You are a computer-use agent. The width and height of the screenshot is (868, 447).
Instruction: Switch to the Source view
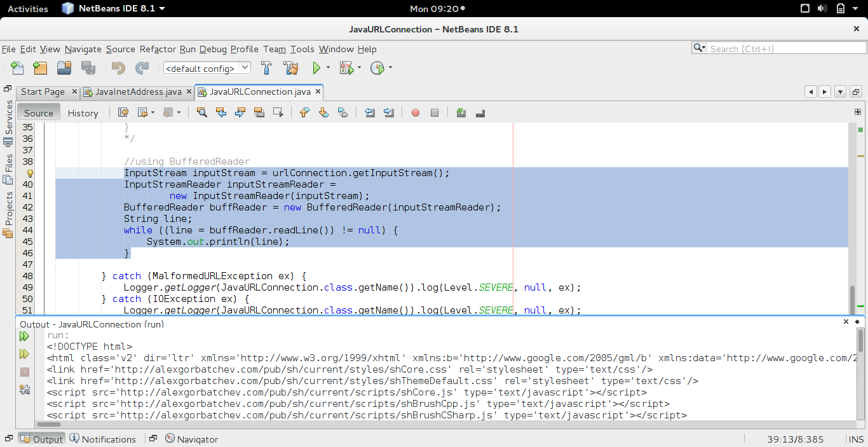[39, 113]
